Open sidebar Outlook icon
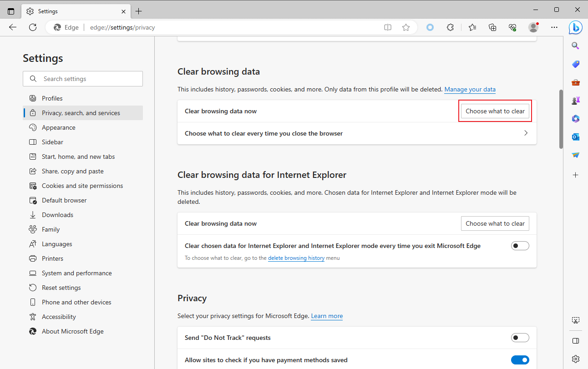Image resolution: width=588 pixels, height=369 pixels. (576, 137)
